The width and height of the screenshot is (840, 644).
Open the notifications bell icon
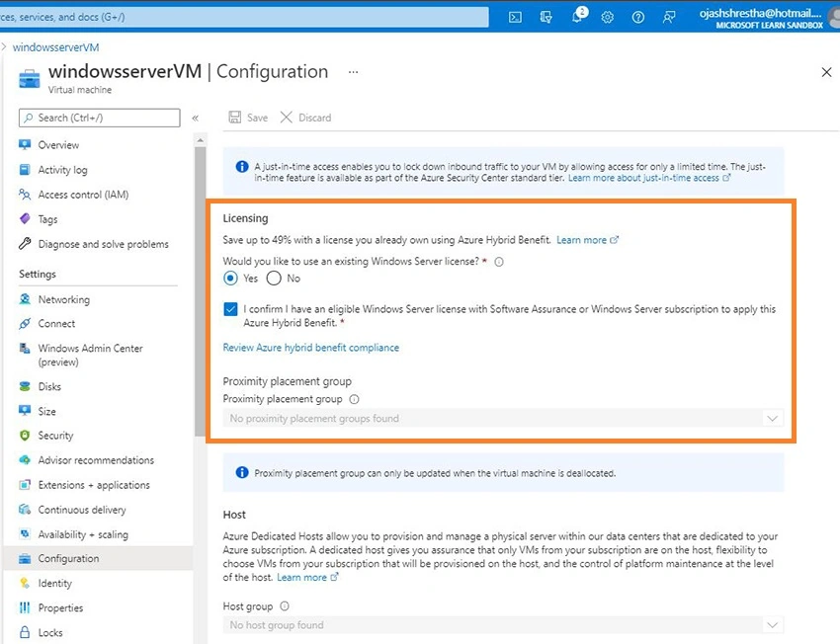[x=577, y=17]
